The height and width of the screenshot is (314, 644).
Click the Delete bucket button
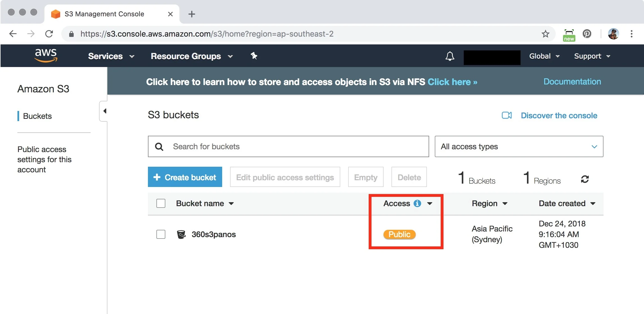(409, 177)
